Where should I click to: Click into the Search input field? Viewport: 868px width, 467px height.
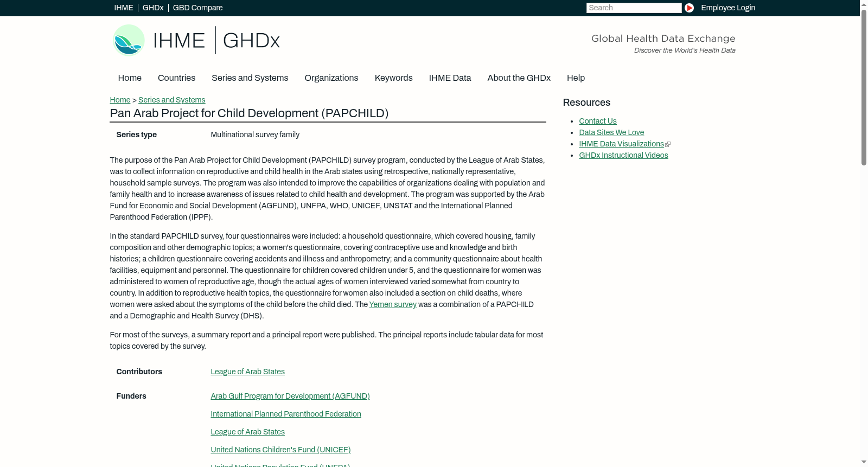click(x=634, y=8)
